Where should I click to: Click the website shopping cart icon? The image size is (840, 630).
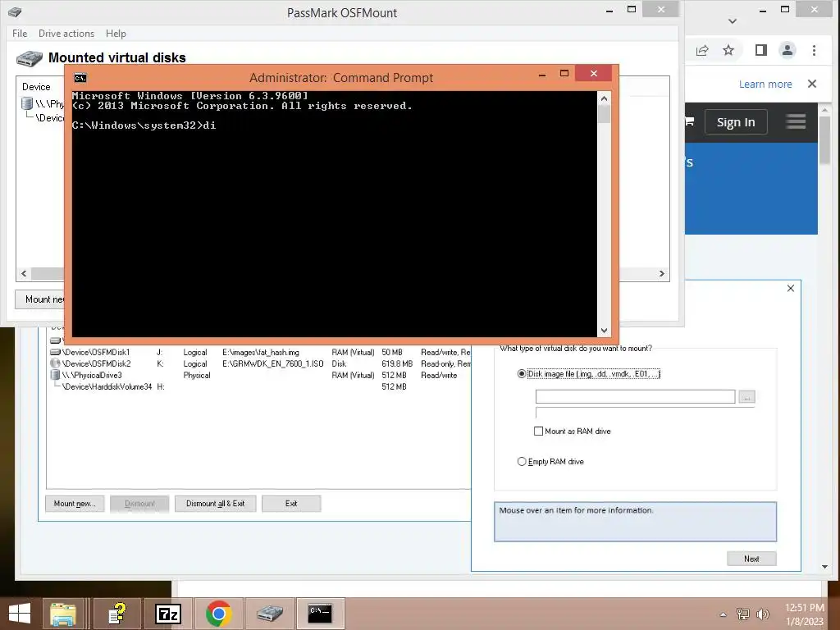coord(689,121)
